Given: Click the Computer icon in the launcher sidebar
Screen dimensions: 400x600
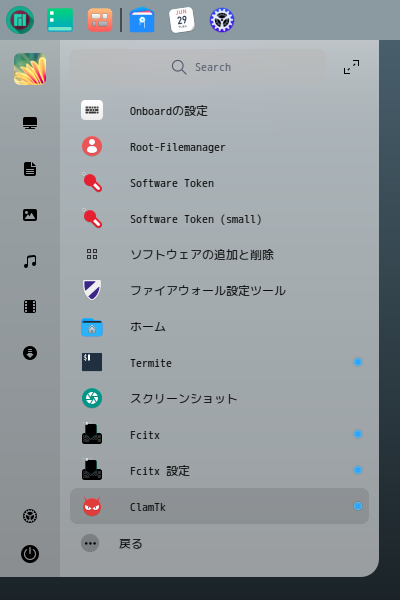Looking at the screenshot, I should (x=30, y=123).
